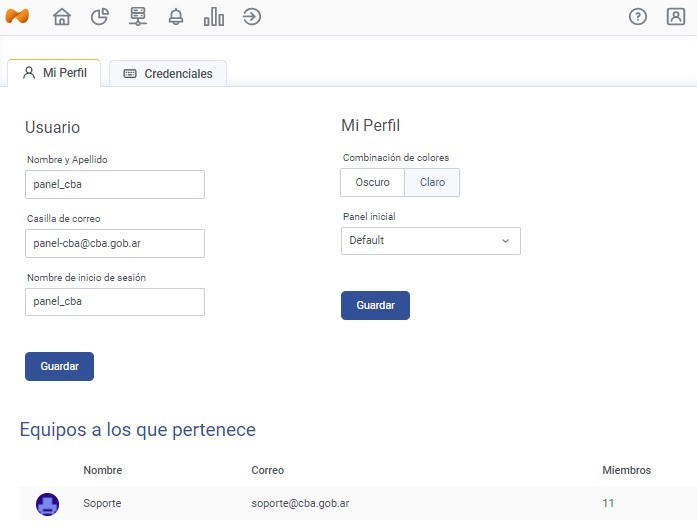Click Guardar under the Usuario section
697x532 pixels.
[x=59, y=367]
